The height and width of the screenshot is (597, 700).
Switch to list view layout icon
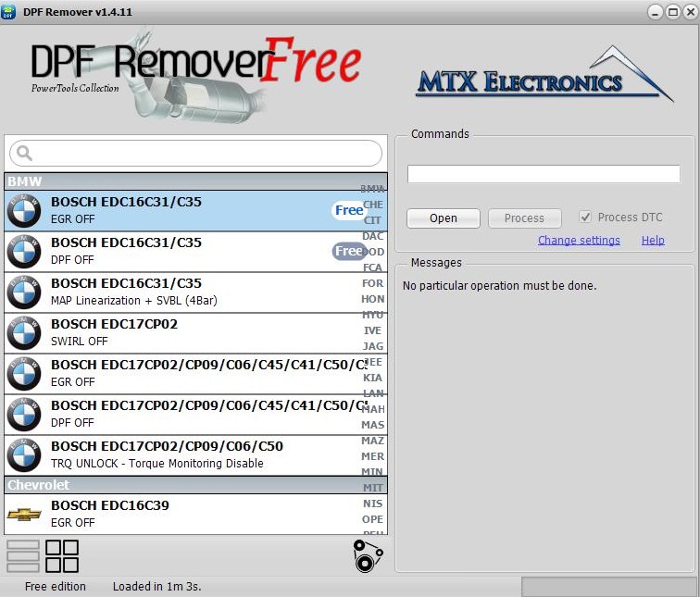coord(23,556)
